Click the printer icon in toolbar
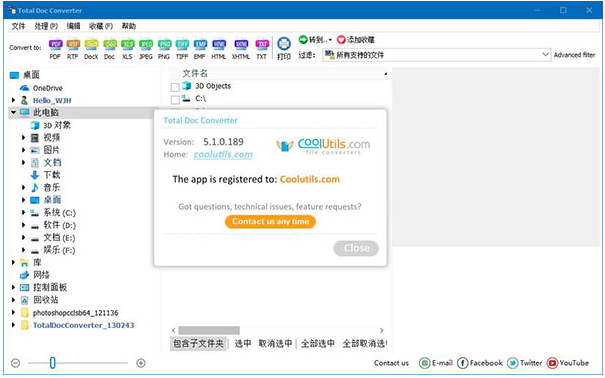Viewport: 605px width, 378px height. click(284, 44)
